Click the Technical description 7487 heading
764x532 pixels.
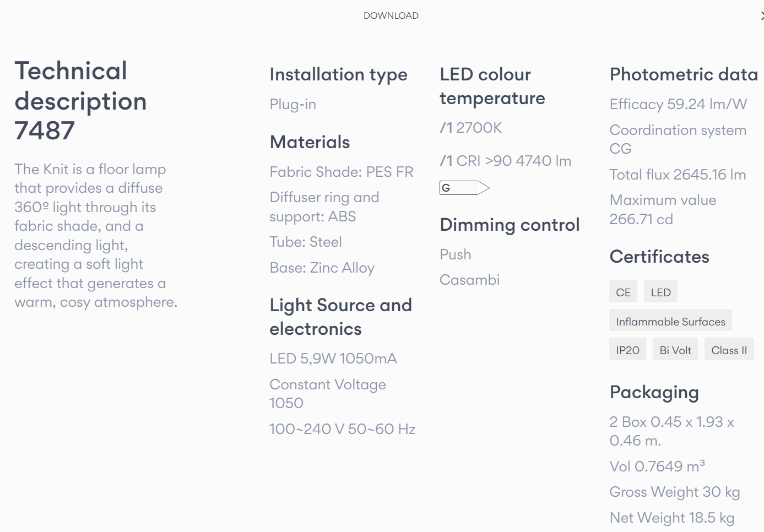(80, 101)
